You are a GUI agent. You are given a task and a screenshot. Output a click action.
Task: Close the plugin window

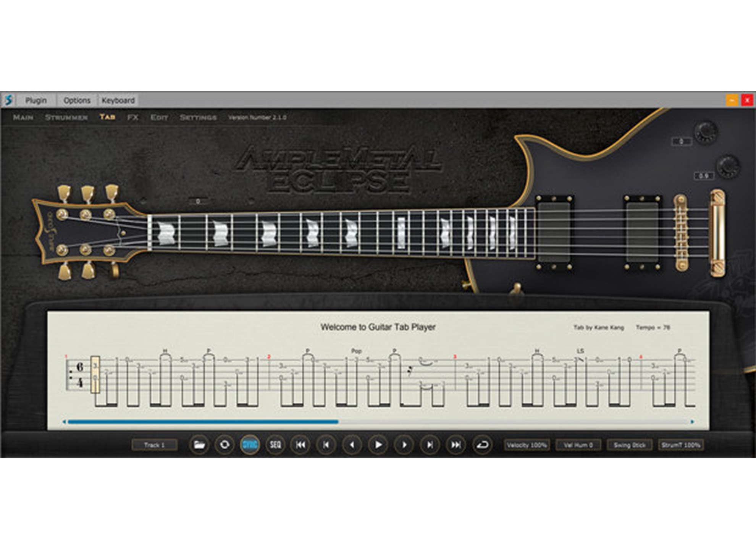tap(747, 100)
